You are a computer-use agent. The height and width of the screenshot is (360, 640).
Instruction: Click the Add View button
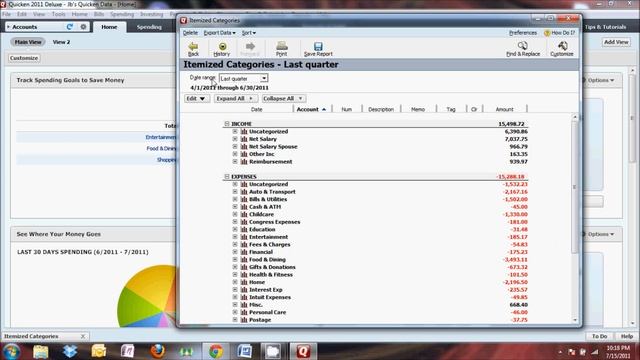click(x=616, y=42)
